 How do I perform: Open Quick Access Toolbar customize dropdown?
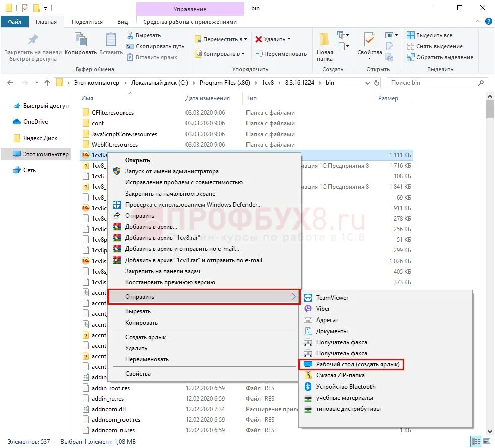click(46, 8)
